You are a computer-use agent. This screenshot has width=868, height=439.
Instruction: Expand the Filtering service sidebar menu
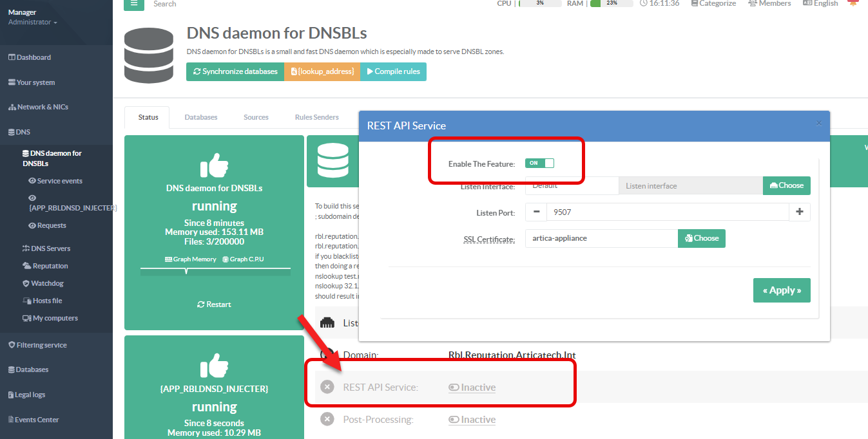[41, 345]
